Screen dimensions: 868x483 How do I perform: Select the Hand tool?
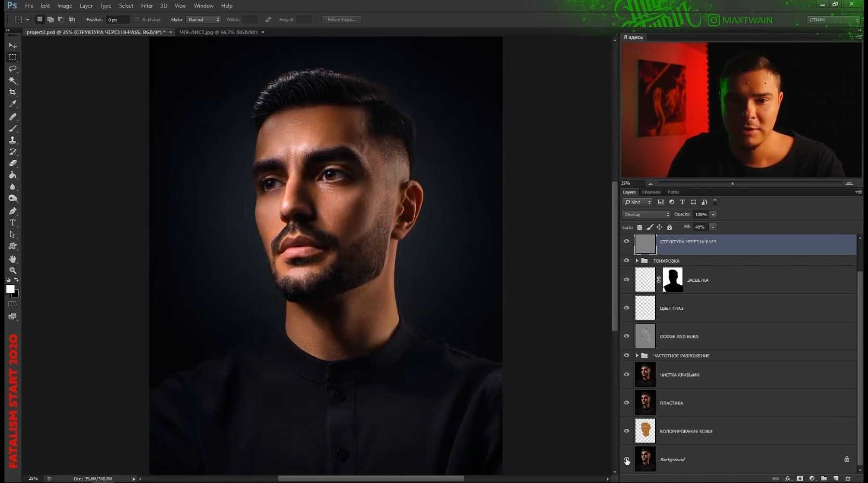tap(12, 259)
